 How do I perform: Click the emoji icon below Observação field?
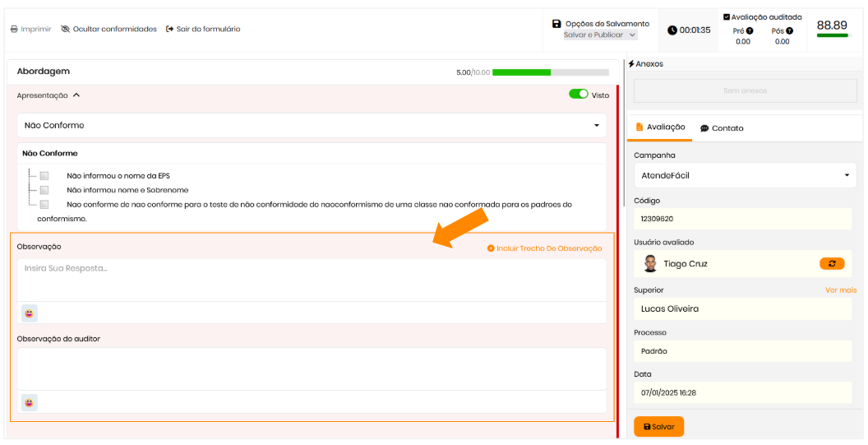pyautogui.click(x=30, y=313)
